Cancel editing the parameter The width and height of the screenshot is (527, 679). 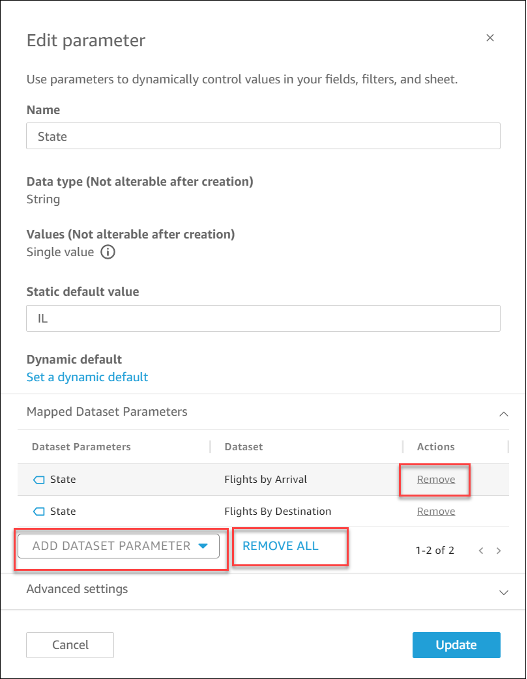70,645
